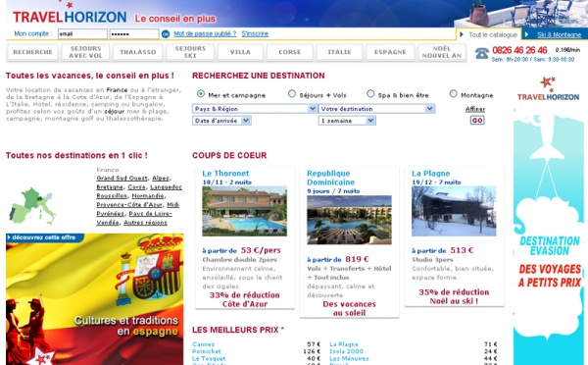This screenshot has width=588, height=365.
Task: Open the Votre destination dropdown
Action: 376,109
